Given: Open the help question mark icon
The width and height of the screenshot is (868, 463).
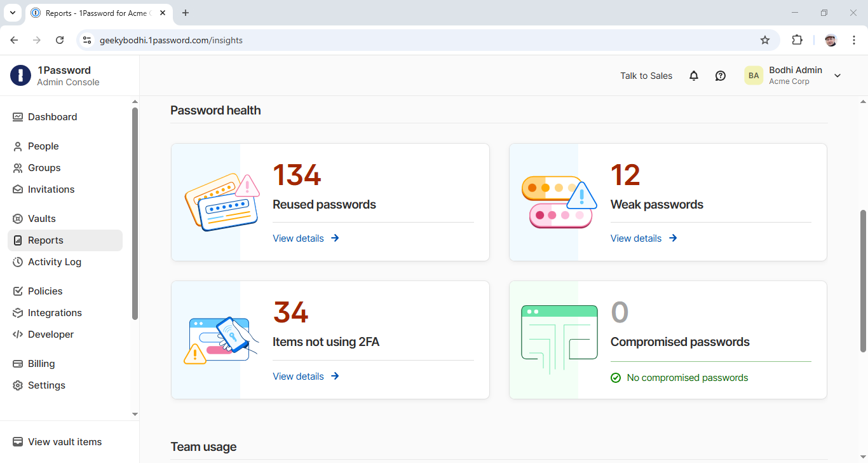Looking at the screenshot, I should [721, 76].
